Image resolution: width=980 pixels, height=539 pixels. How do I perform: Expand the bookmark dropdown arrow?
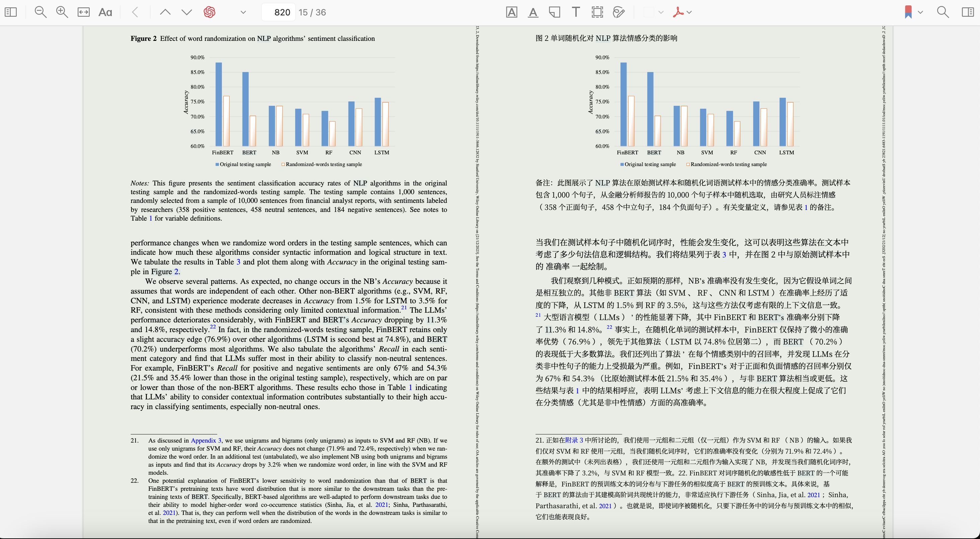920,12
